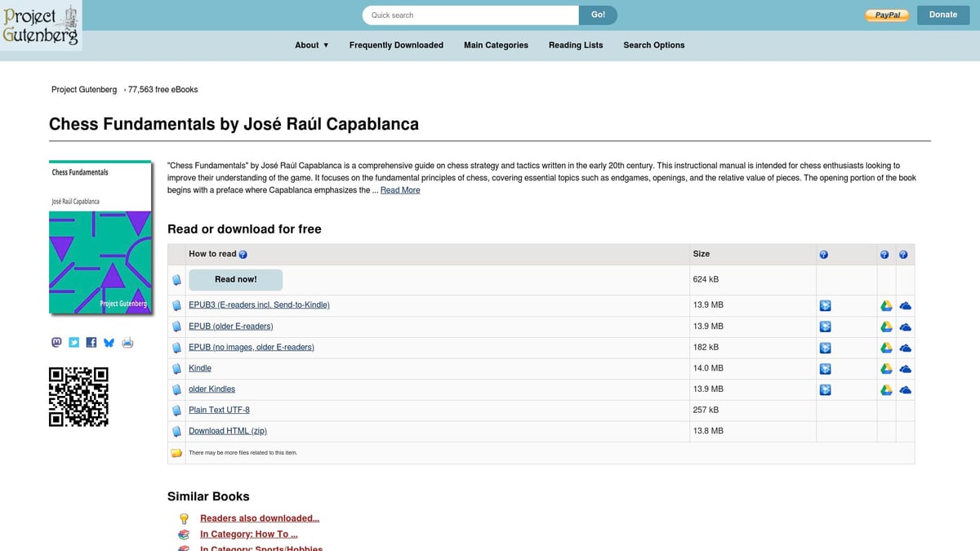Download the Plain Text UTF-8 version

[217, 410]
